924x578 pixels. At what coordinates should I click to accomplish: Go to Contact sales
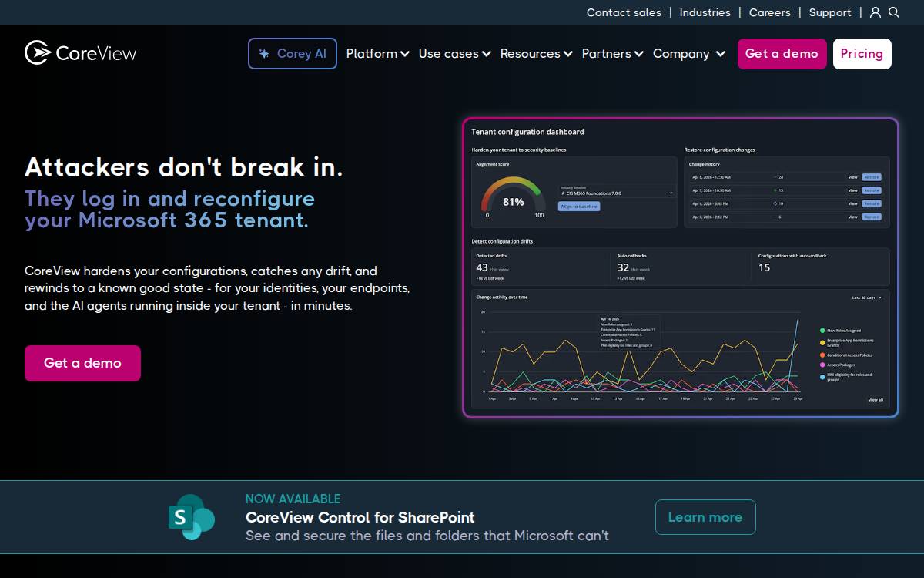[624, 12]
